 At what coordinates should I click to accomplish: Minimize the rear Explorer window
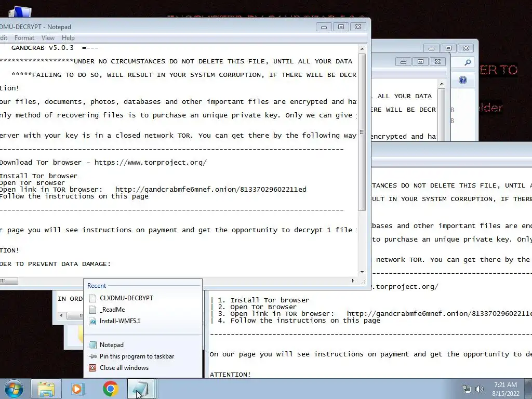pyautogui.click(x=431, y=48)
